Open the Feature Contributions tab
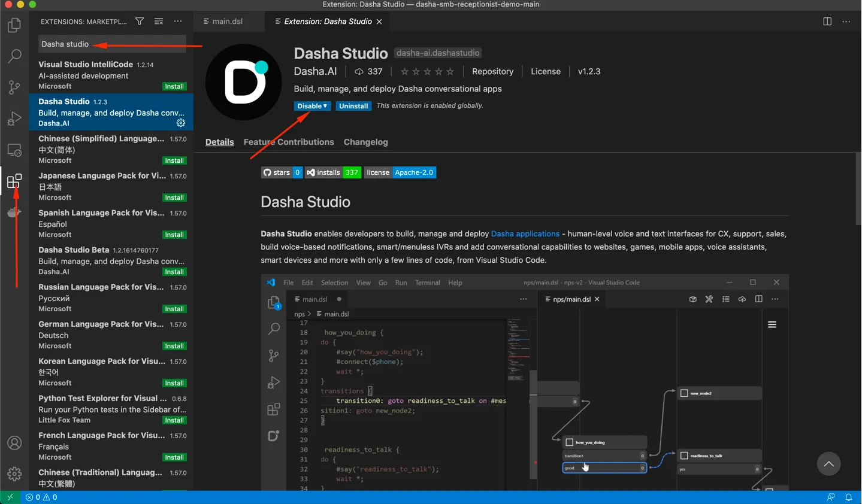862x504 pixels. (289, 142)
